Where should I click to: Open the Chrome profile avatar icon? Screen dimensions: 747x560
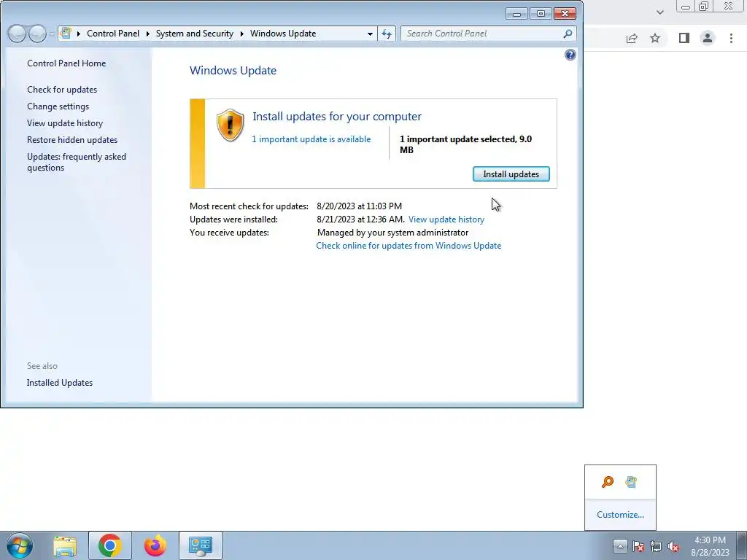(708, 38)
